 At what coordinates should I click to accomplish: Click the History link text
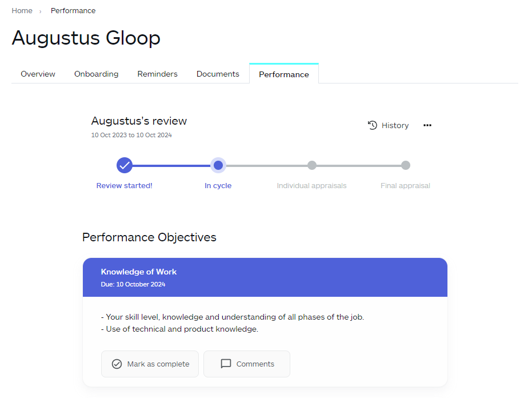[395, 125]
